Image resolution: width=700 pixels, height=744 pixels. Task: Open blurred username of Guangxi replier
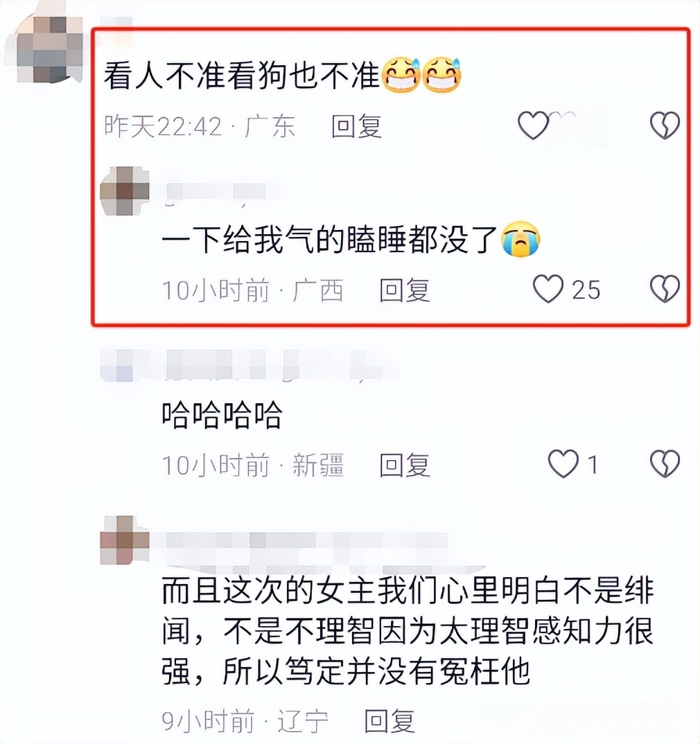click(x=213, y=192)
